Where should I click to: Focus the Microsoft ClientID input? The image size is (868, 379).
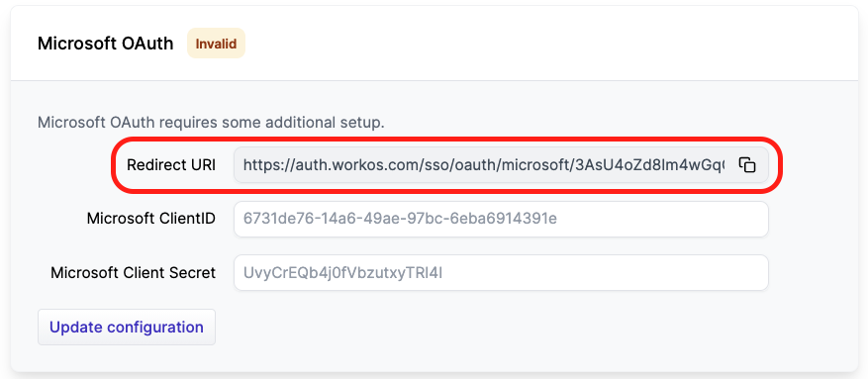click(x=501, y=219)
